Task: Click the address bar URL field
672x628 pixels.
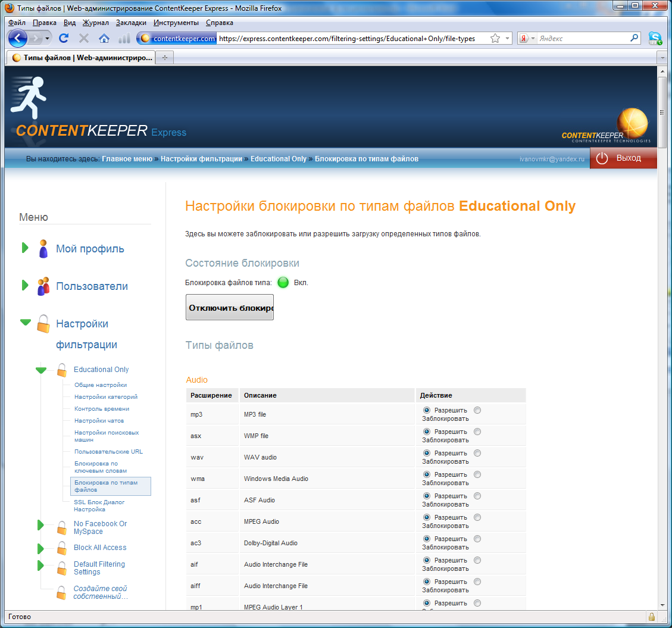Action: (351, 39)
